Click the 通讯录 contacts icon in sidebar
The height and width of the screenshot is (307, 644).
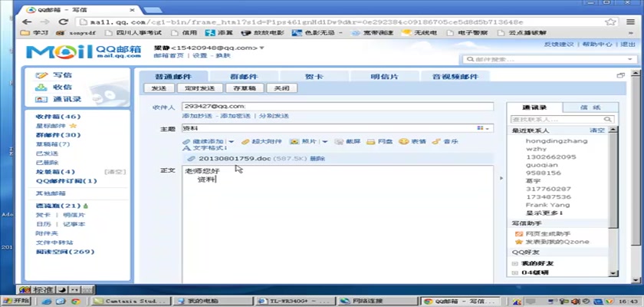[x=41, y=99]
